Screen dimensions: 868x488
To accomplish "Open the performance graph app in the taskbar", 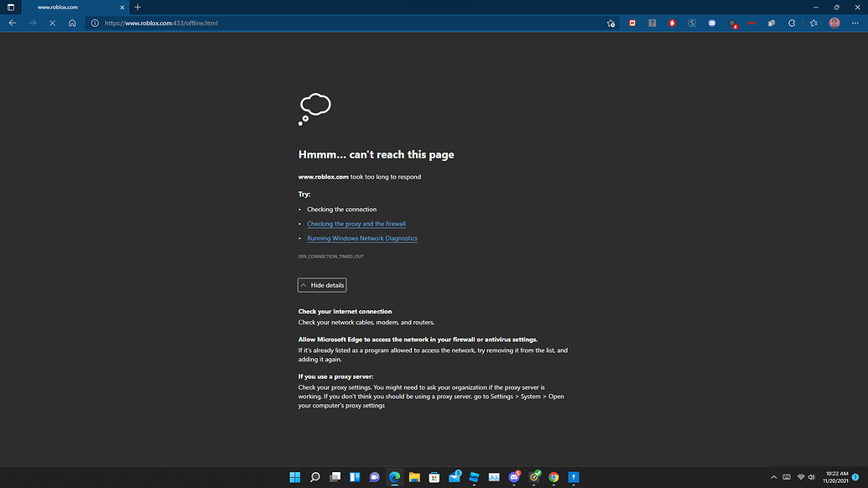I will 494,477.
